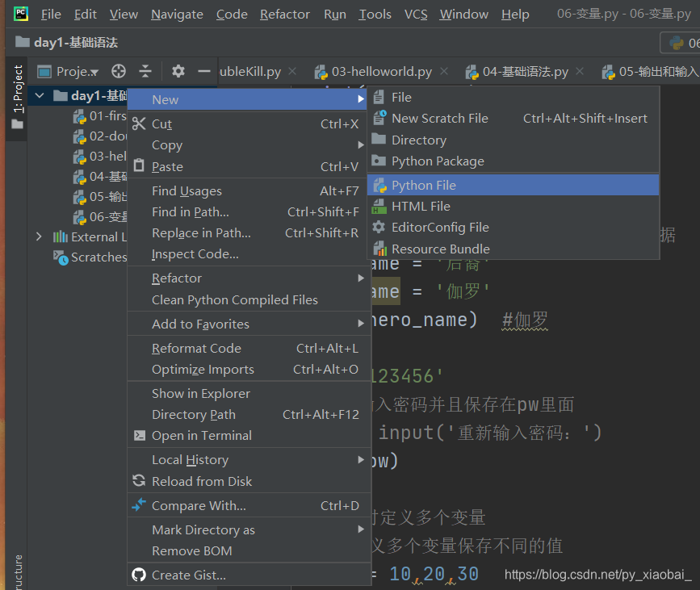Click the scissors icon next to Cut
Image resolution: width=700 pixels, height=590 pixels.
pyautogui.click(x=139, y=123)
